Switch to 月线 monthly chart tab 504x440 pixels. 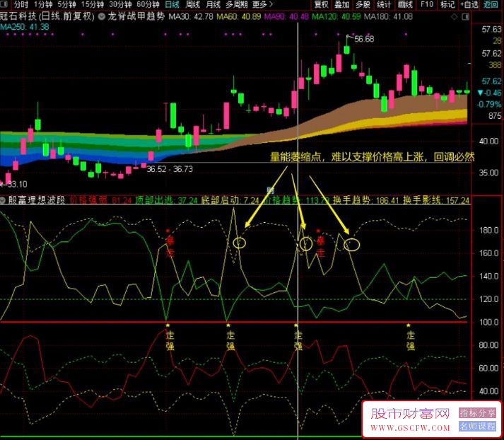[213, 4]
